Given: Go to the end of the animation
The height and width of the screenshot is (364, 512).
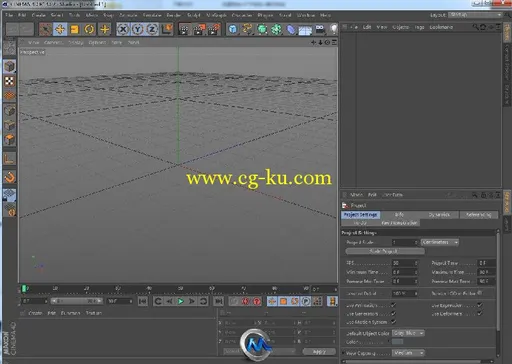Looking at the screenshot, I should 218,301.
